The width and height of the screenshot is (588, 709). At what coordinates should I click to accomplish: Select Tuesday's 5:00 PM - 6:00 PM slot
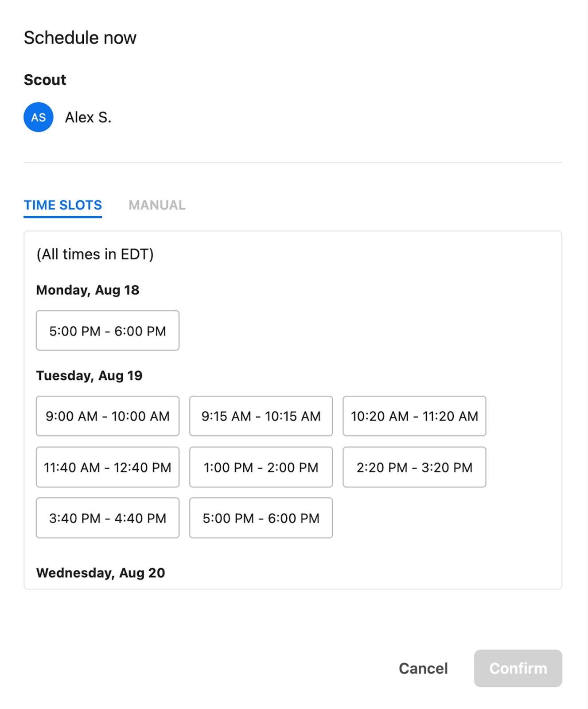[261, 518]
